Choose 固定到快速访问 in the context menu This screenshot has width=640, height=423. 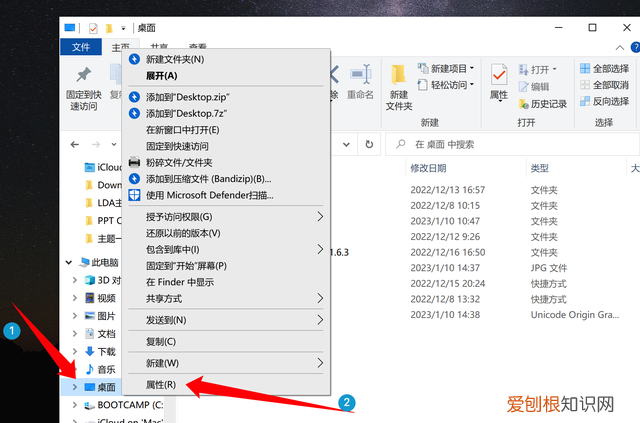pyautogui.click(x=227, y=146)
